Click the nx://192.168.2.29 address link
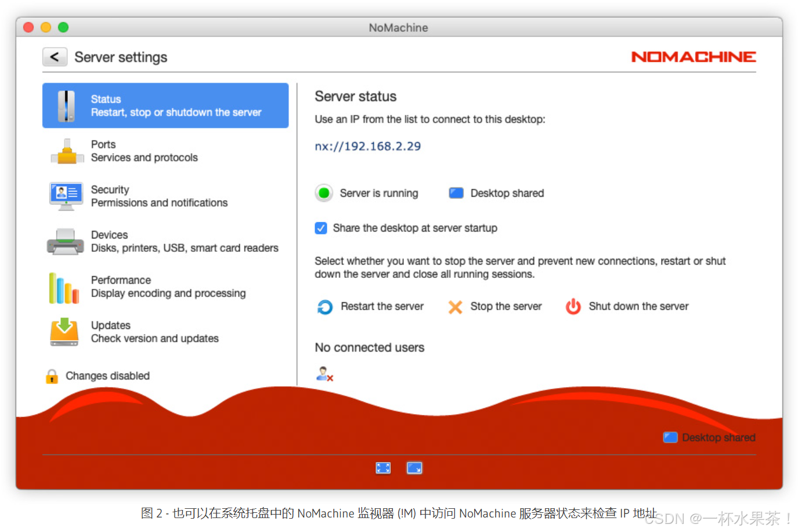The image size is (798, 532). point(368,146)
